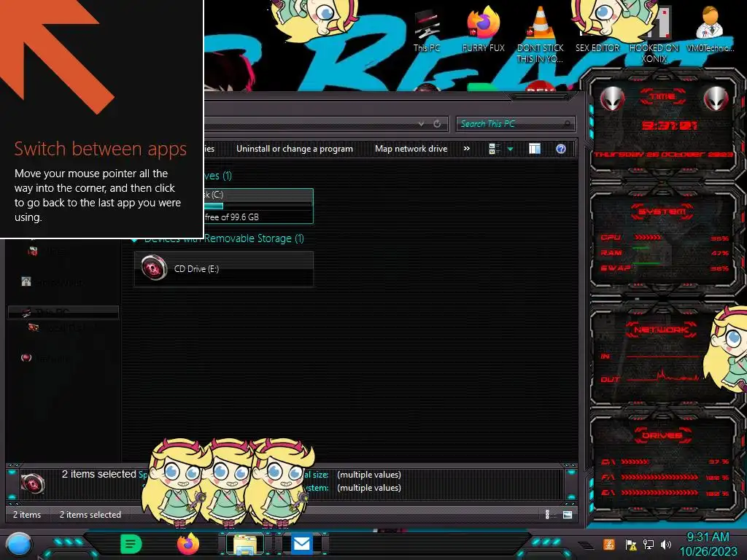Select the highlighted This PC navigation item

point(63,312)
